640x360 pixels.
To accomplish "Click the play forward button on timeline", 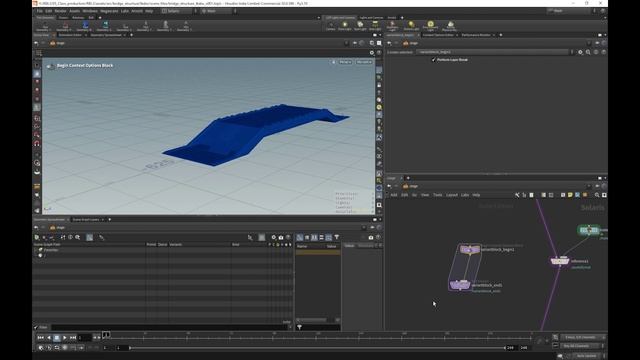I will tap(64, 338).
